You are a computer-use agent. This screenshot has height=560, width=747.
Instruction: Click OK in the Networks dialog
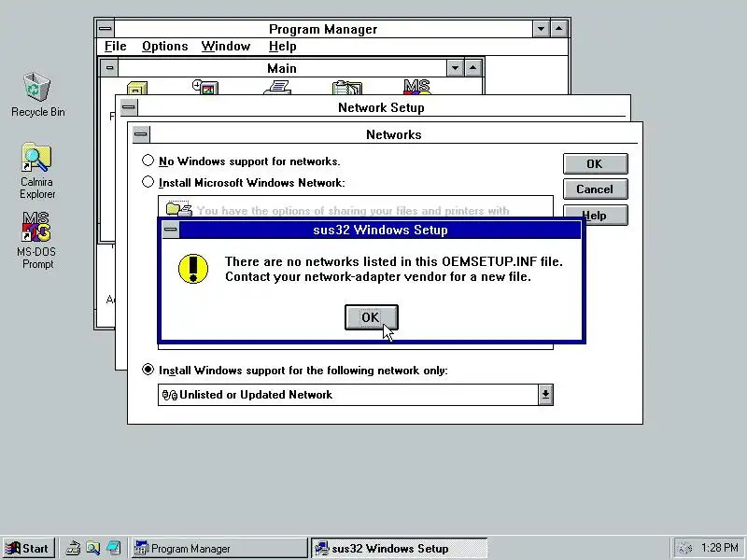pos(595,164)
